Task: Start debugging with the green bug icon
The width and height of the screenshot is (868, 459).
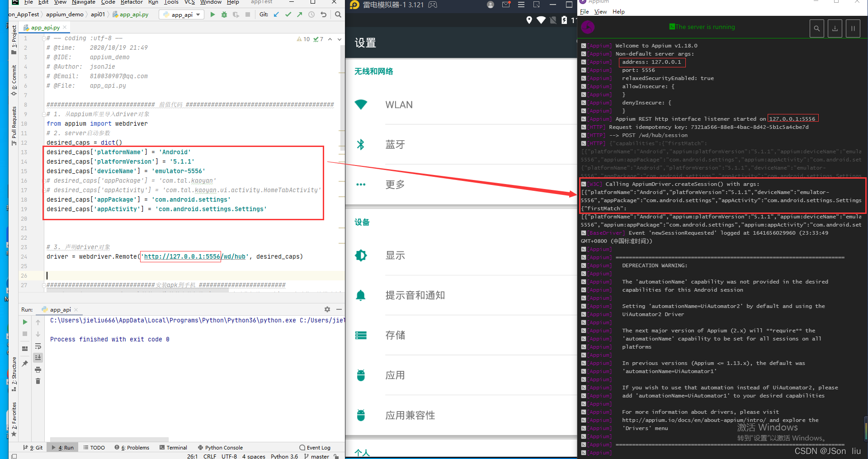Action: pyautogui.click(x=224, y=14)
